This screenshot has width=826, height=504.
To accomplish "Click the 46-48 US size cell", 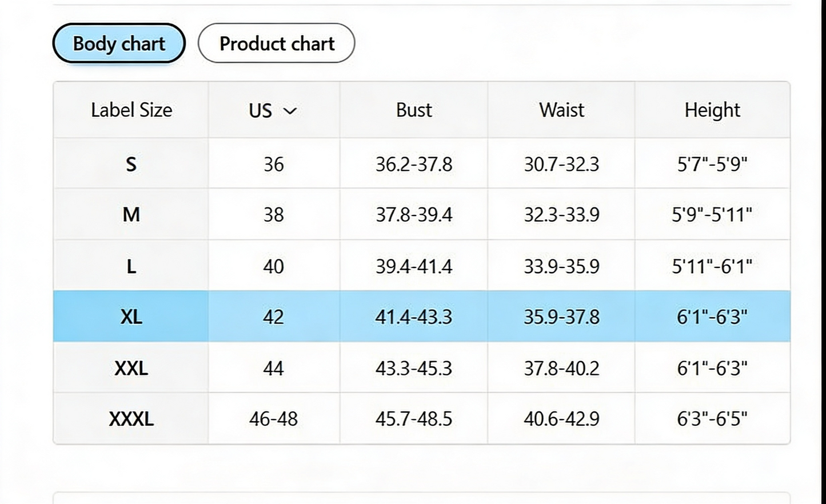I will pos(274,418).
